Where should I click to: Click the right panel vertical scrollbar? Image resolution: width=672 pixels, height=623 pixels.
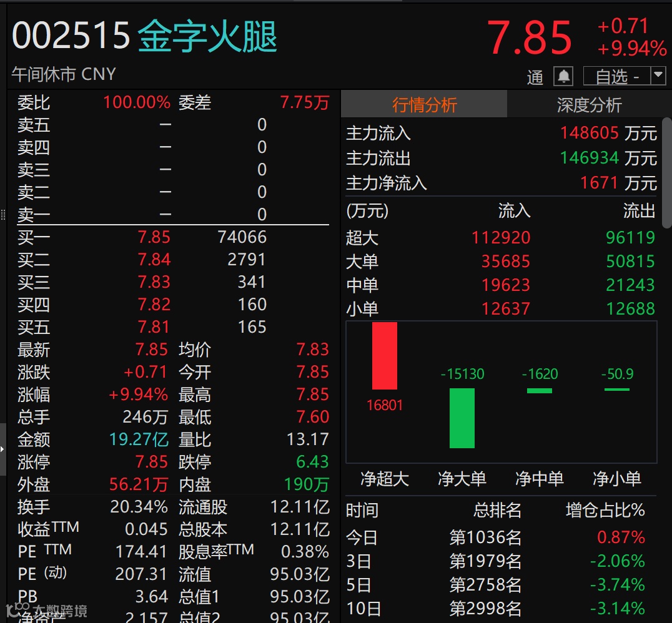click(x=667, y=172)
